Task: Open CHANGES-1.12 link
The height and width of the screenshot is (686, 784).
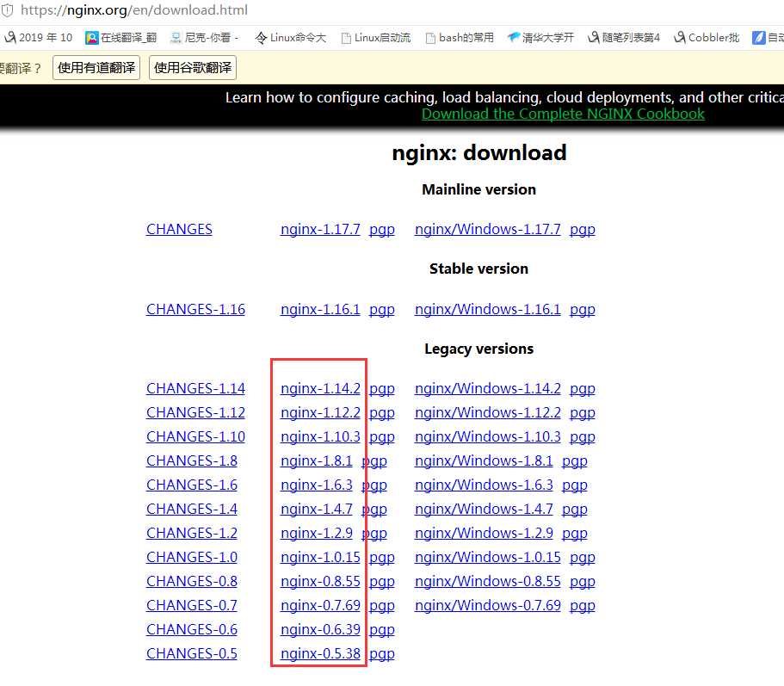Action: coord(195,412)
